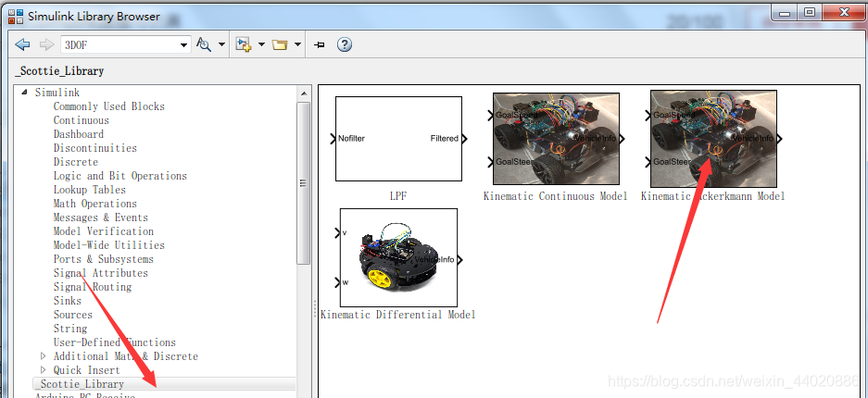868x398 pixels.
Task: Click the 3DOF search input field
Action: pyautogui.click(x=120, y=45)
